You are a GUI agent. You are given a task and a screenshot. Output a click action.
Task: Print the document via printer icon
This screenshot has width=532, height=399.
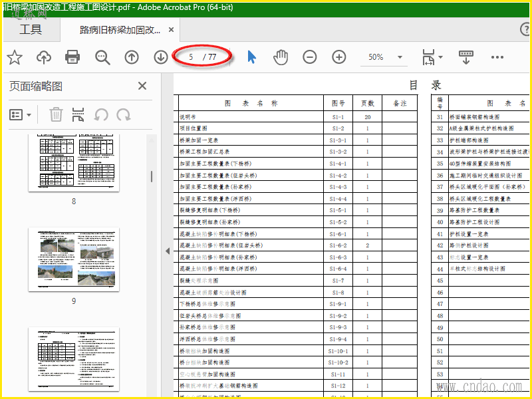tap(72, 57)
